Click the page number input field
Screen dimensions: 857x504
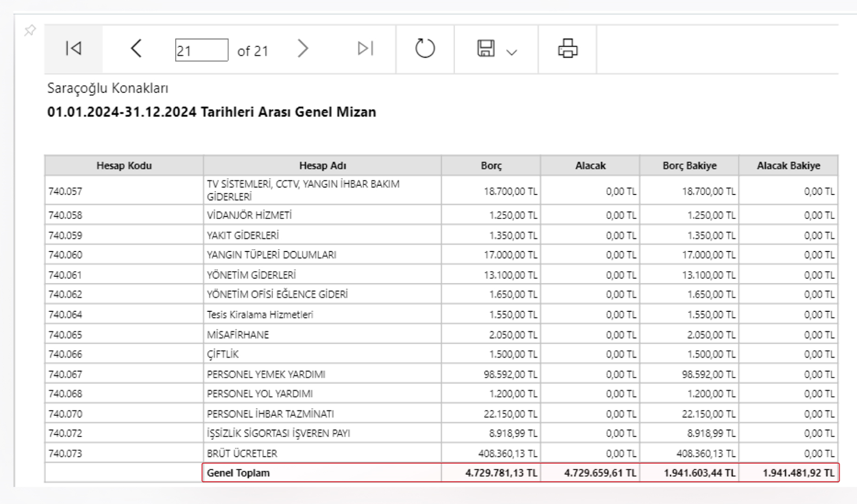coord(202,50)
